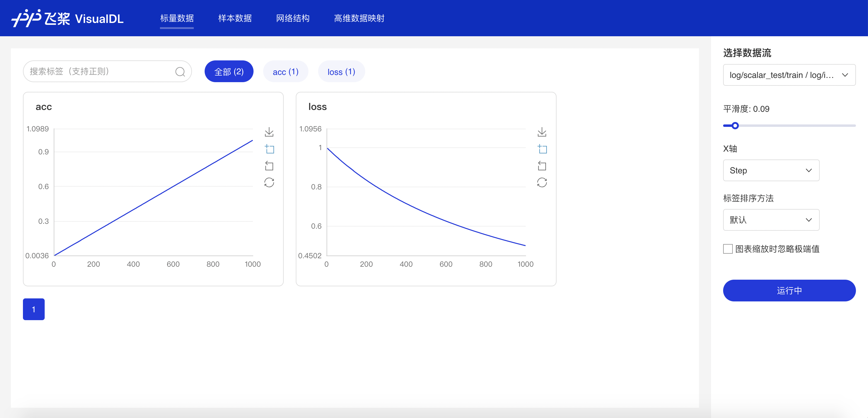868x418 pixels.
Task: Click the 0.4502 axis value on loss chart
Action: (x=310, y=256)
